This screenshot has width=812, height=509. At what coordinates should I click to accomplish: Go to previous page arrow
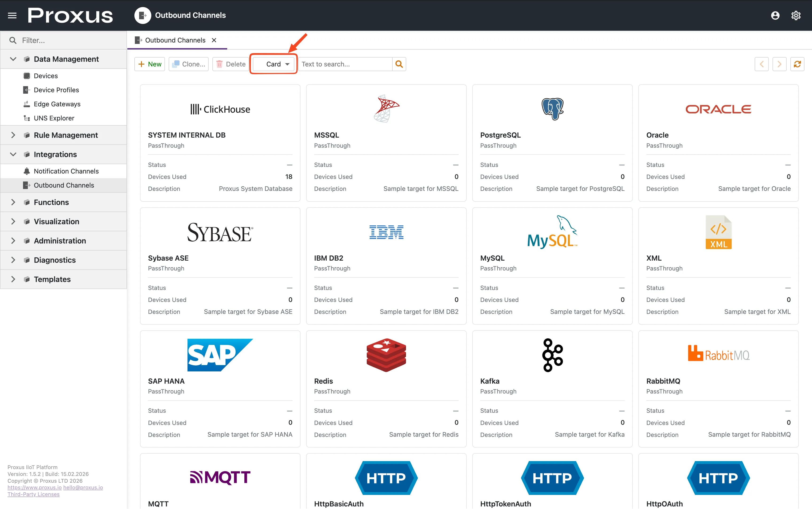click(761, 64)
